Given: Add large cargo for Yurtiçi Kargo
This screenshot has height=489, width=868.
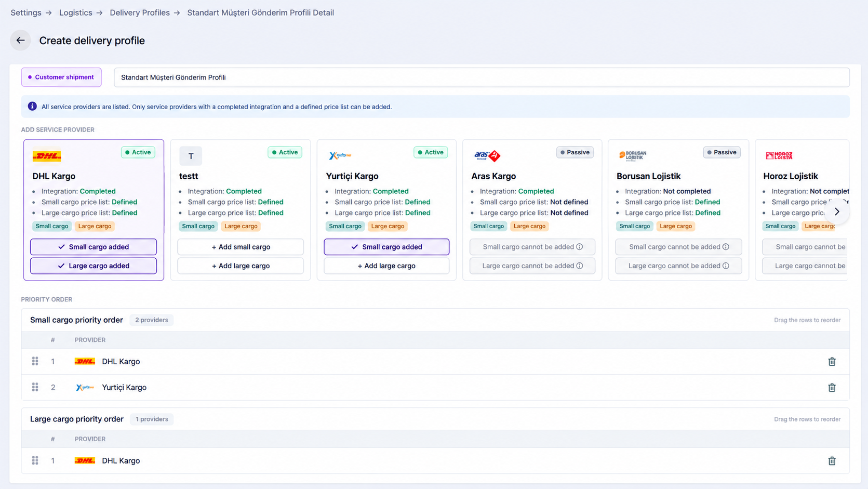Looking at the screenshot, I should click(x=386, y=266).
